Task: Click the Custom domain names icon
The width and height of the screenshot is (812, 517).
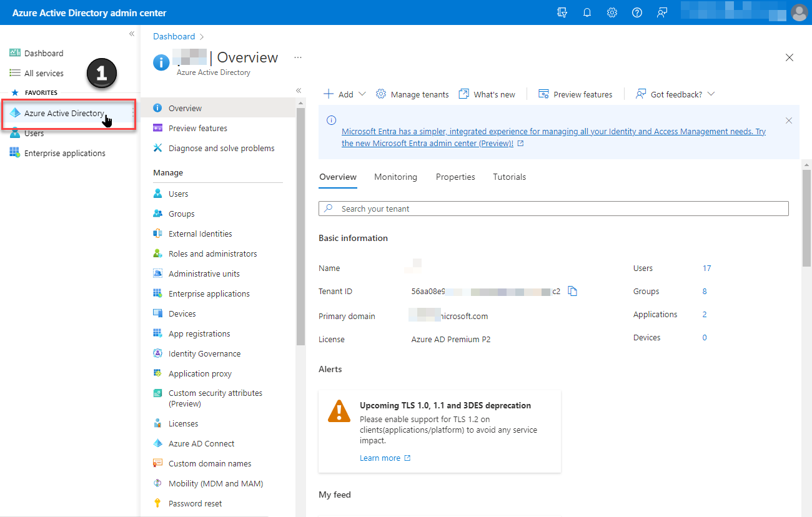Action: tap(157, 463)
